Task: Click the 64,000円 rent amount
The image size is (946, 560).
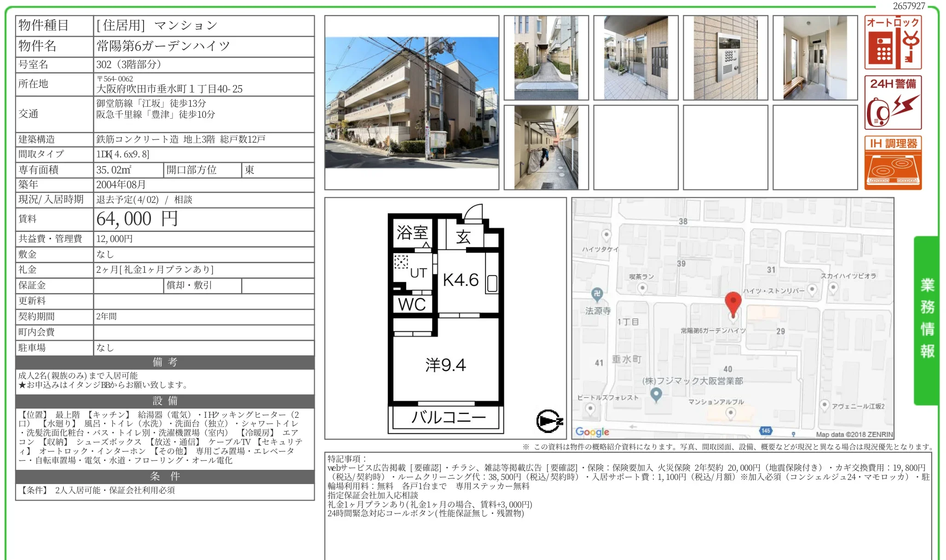Action: pyautogui.click(x=137, y=219)
